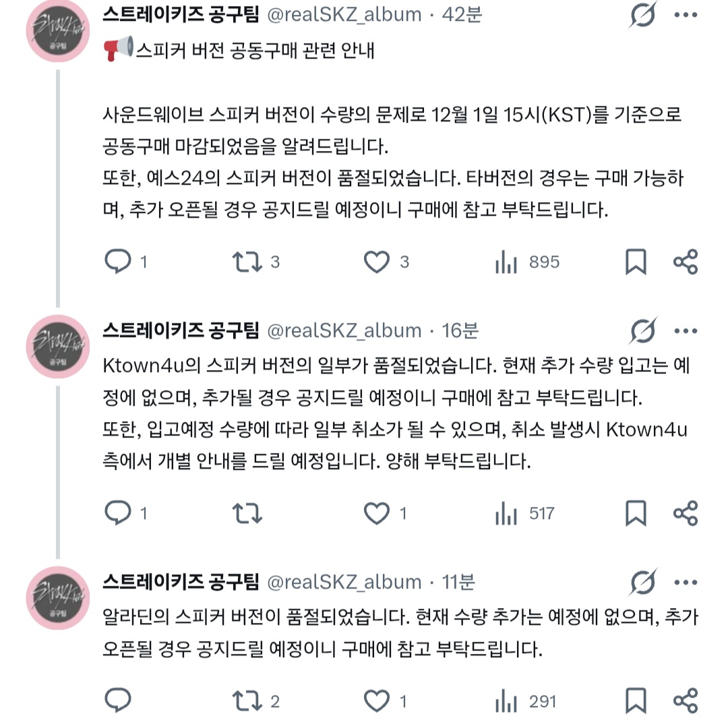
Task: Open @realSKZ_album handle on 16분 post
Action: pos(344,330)
